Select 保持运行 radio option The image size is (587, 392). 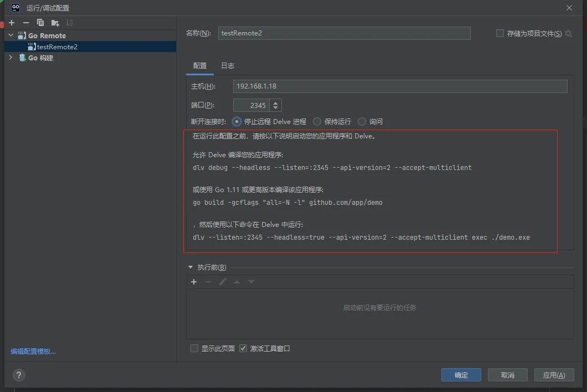(x=317, y=121)
